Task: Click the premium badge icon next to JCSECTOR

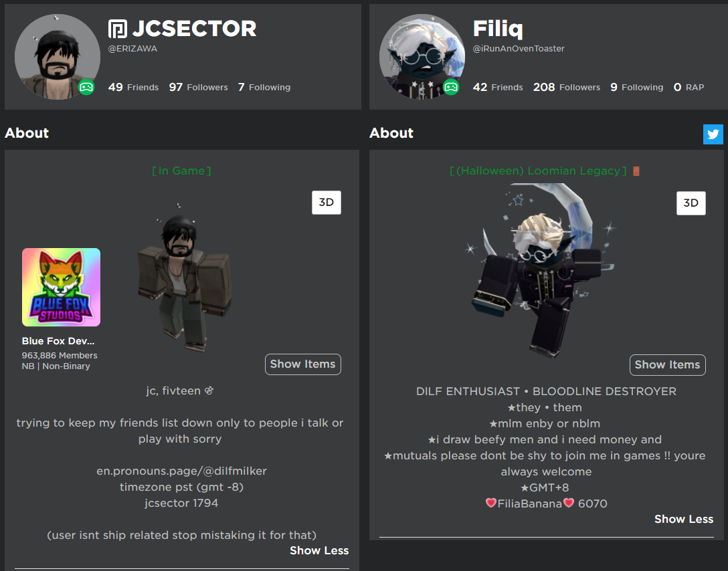Action: click(x=118, y=29)
